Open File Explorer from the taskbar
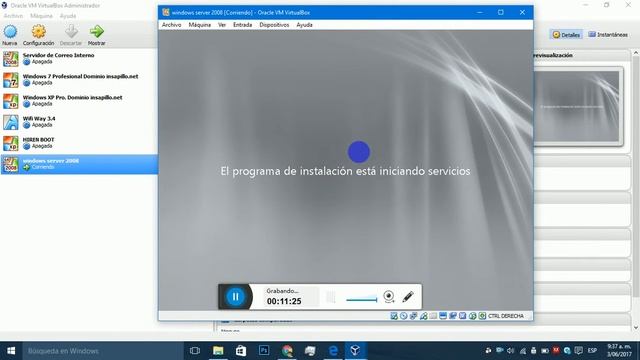This screenshot has height=360, width=640. point(218,351)
